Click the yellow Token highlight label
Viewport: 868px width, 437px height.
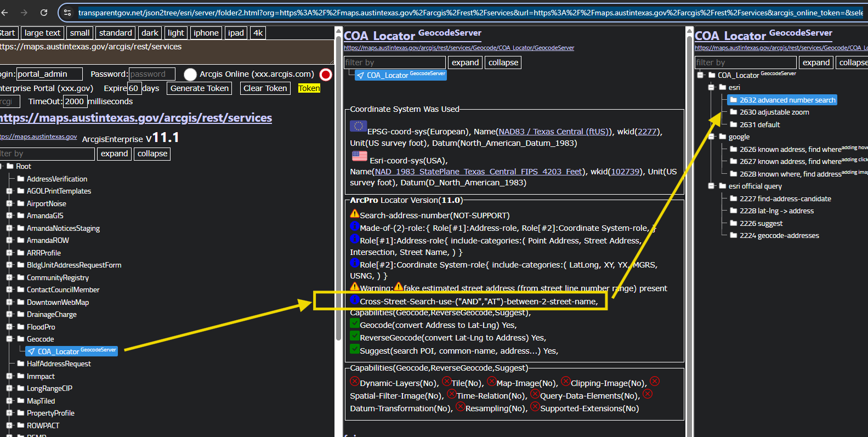[x=309, y=88]
